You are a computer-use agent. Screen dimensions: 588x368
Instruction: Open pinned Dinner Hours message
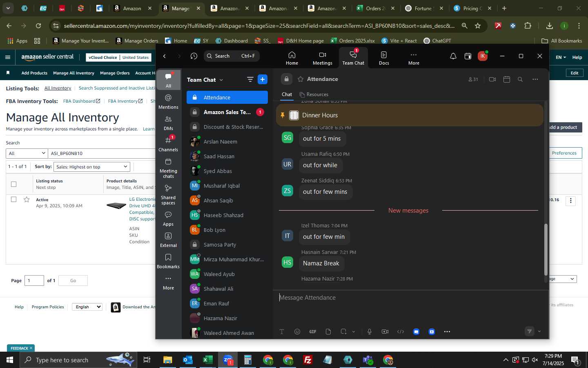(x=410, y=115)
